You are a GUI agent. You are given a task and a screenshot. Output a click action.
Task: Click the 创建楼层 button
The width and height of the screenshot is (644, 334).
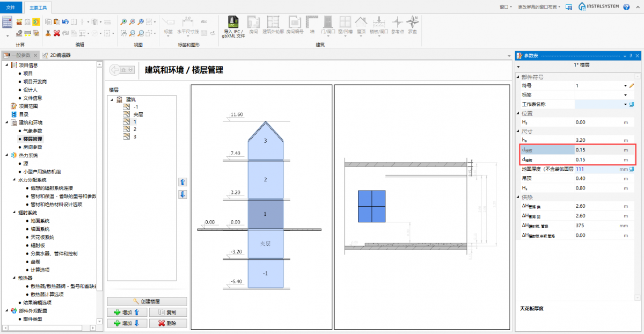point(147,301)
